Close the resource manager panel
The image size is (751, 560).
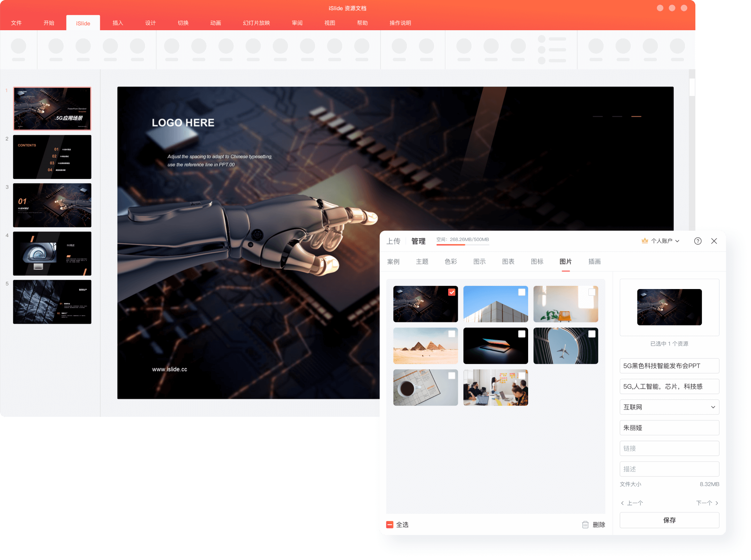click(x=714, y=241)
